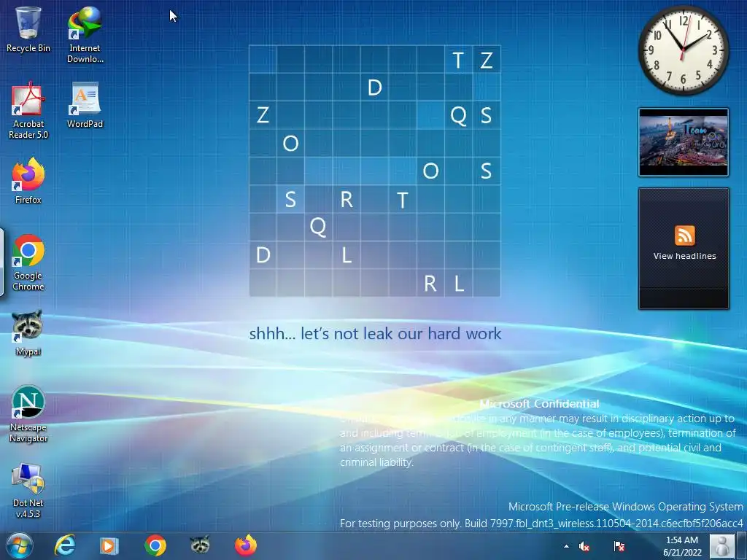Launch Firefox from the taskbar
The width and height of the screenshot is (747, 560).
246,545
